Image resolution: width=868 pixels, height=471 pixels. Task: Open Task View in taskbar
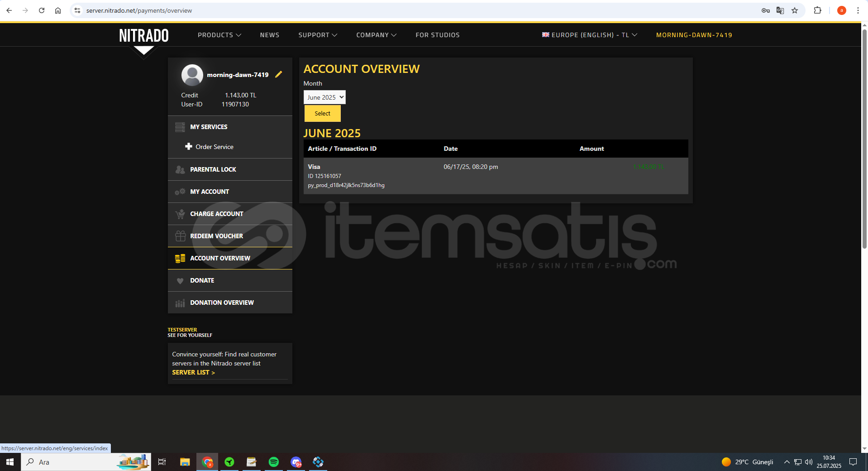[162, 462]
